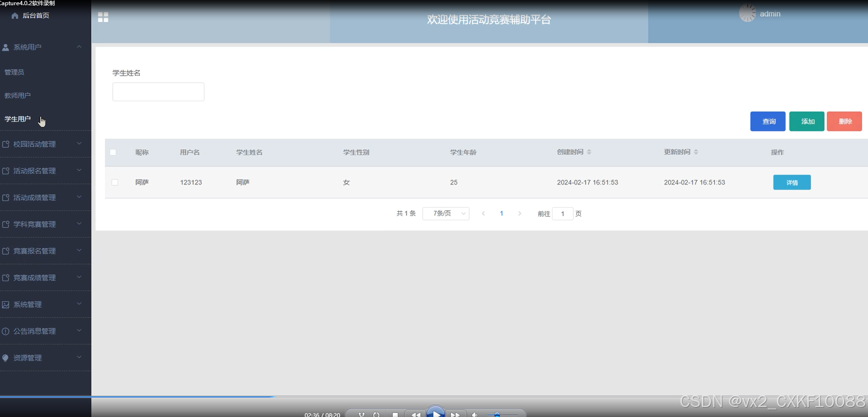The width and height of the screenshot is (868, 417).
Task: Click the 用户名 cell 123123
Action: coord(191,182)
